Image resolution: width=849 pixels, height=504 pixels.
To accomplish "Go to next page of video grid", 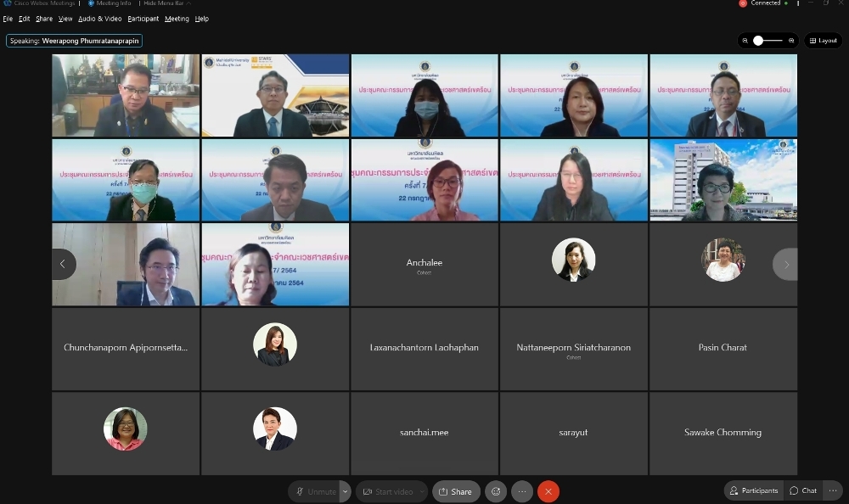I will [x=785, y=264].
